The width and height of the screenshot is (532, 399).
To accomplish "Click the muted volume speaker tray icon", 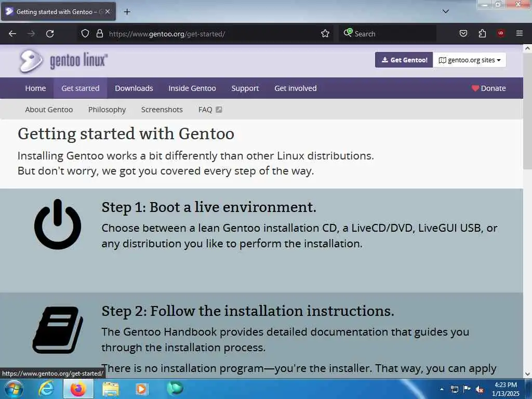I will [x=480, y=390].
